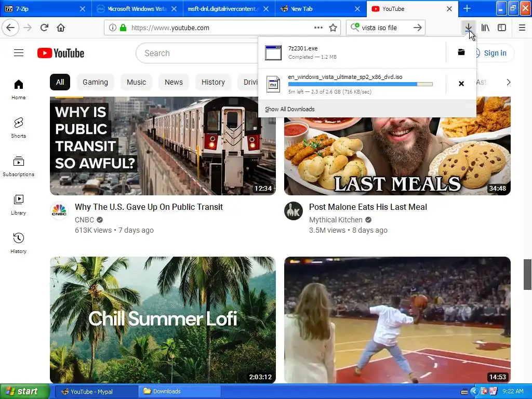Viewport: 532px width, 399px height.
Task: Filter videos by Music chip
Action: click(x=137, y=82)
